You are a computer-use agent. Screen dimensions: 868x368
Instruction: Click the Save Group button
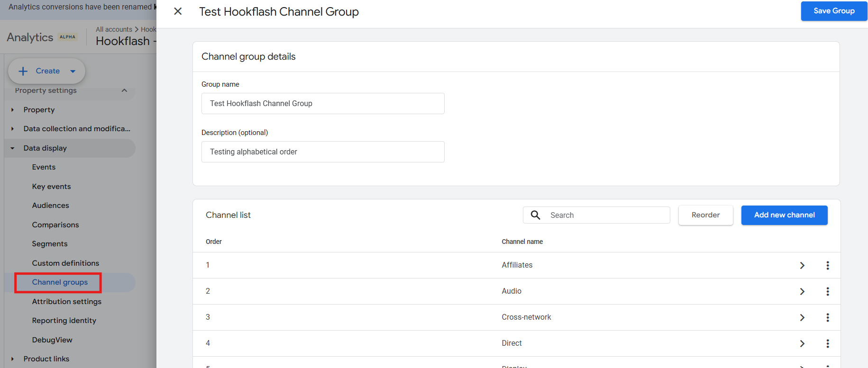click(834, 11)
